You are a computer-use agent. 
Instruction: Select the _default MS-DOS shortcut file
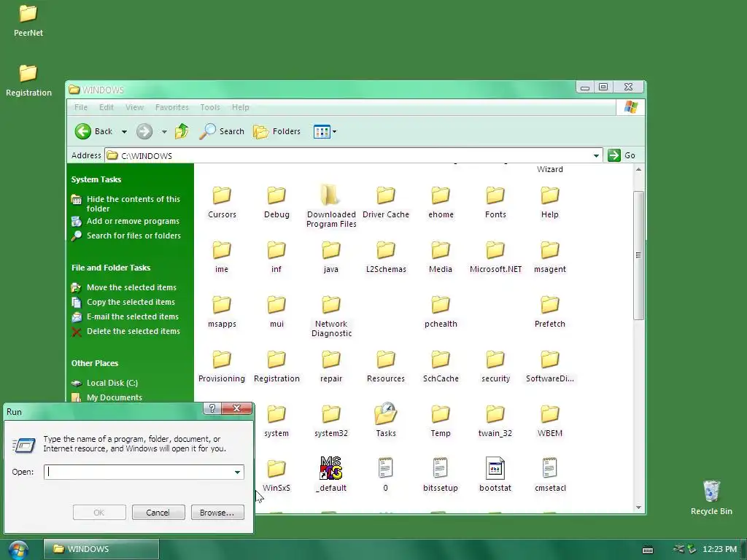coord(331,475)
